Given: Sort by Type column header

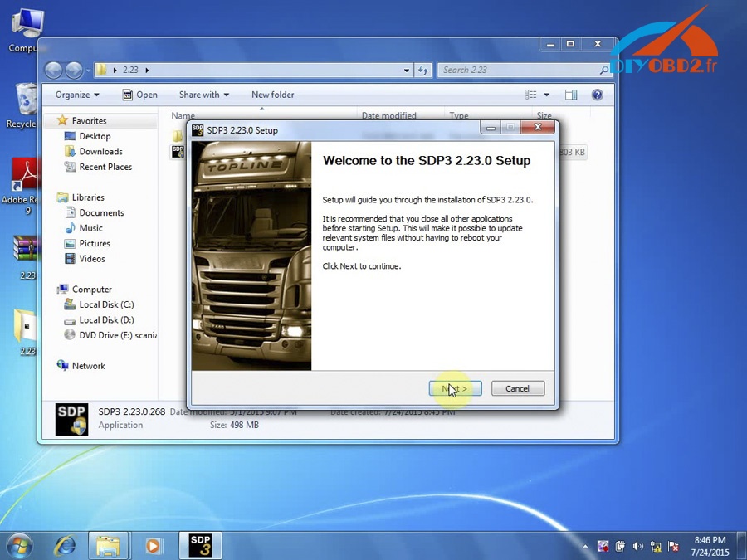Looking at the screenshot, I should [x=459, y=115].
